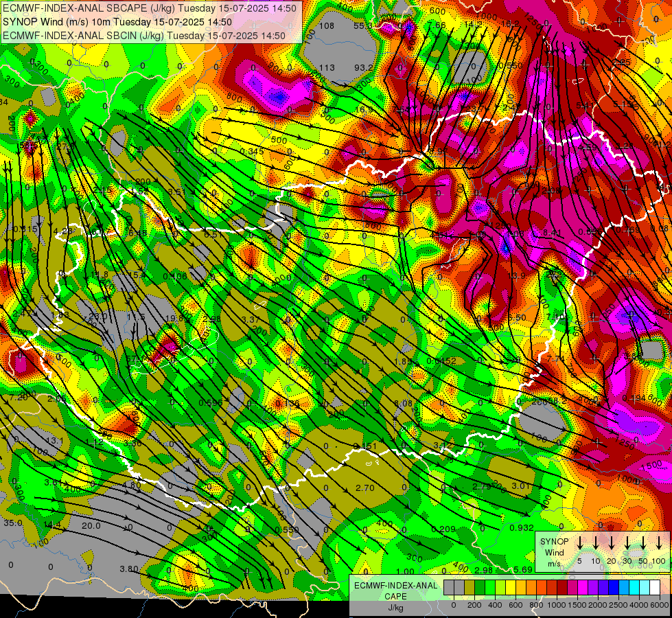
Task: Click the station value 35.0
Action: (12, 523)
